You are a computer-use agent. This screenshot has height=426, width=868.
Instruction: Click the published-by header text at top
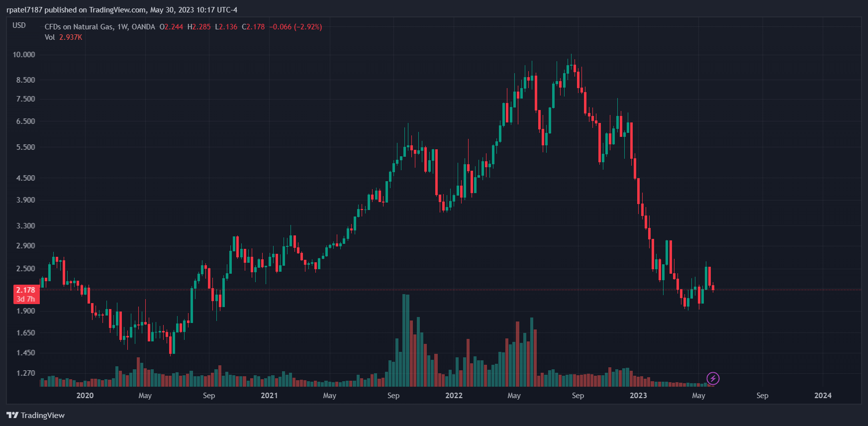pyautogui.click(x=122, y=10)
